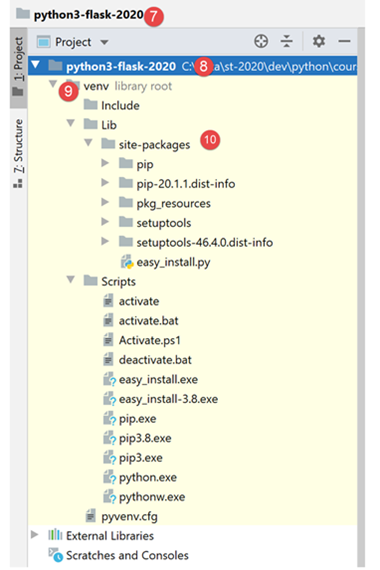The image size is (380, 570).
Task: Click the Scripts folder icon
Action: pyautogui.click(x=91, y=281)
